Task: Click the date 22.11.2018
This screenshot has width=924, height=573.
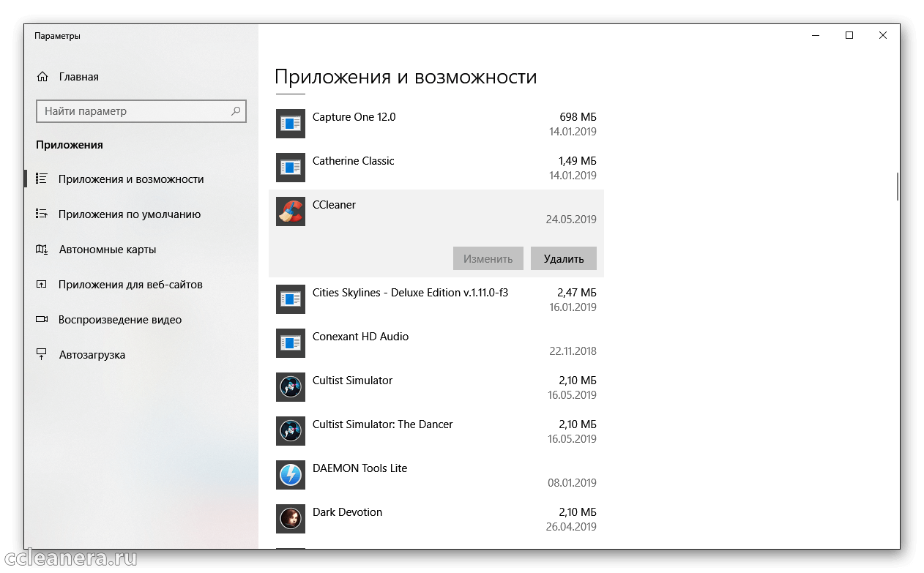Action: pyautogui.click(x=573, y=351)
